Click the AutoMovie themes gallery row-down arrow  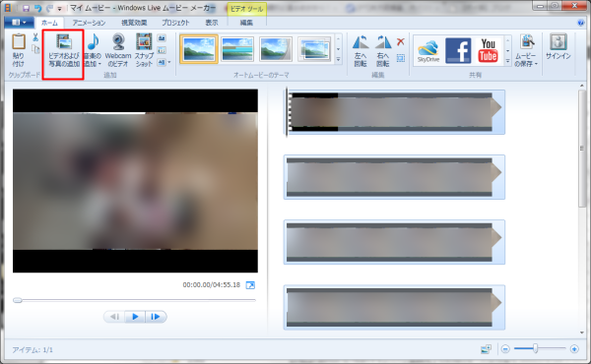[x=338, y=49]
